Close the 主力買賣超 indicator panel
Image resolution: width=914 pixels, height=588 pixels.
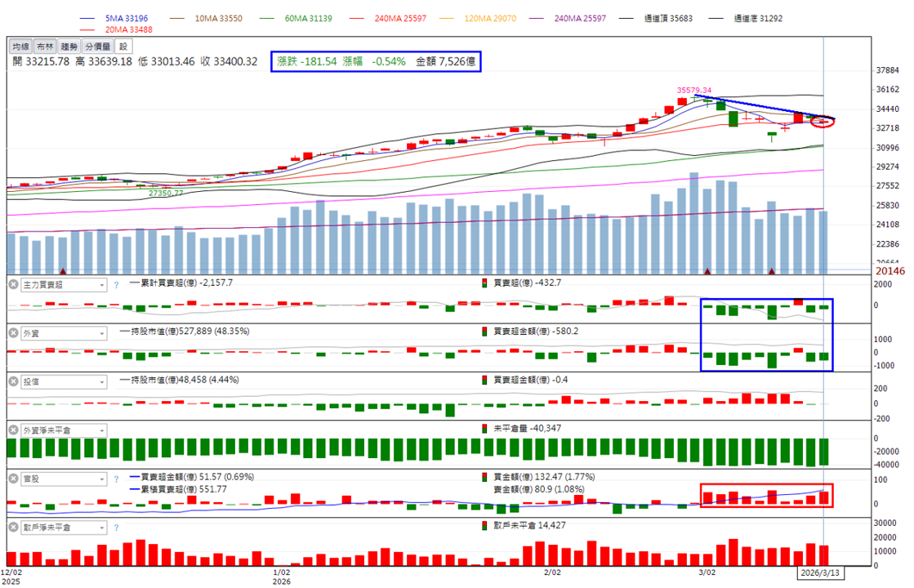tap(13, 284)
